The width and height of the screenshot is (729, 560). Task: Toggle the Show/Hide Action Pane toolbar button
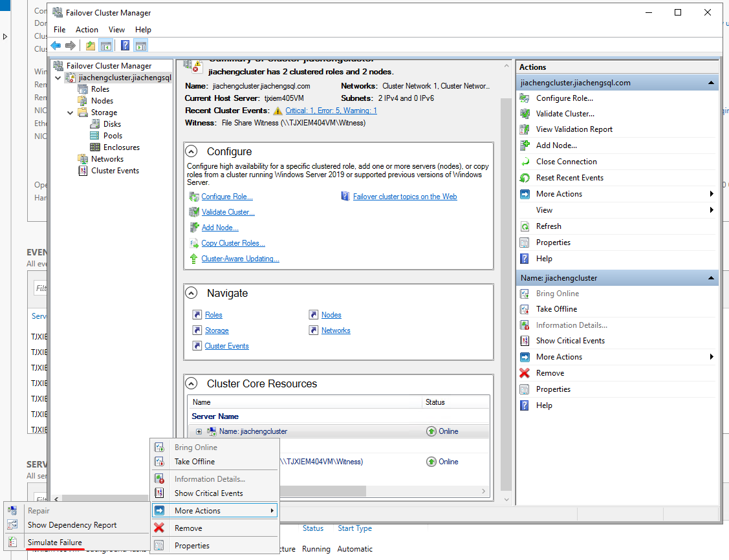point(140,45)
